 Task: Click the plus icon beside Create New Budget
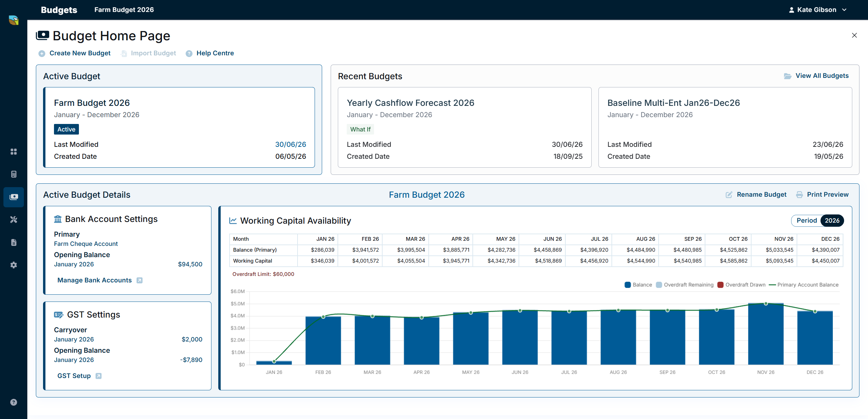(x=42, y=54)
